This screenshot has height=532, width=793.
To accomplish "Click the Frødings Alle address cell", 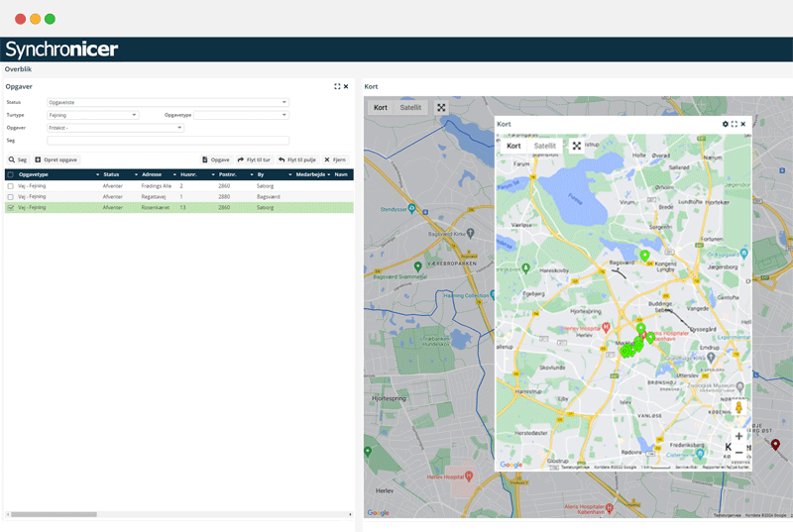I will click(157, 186).
